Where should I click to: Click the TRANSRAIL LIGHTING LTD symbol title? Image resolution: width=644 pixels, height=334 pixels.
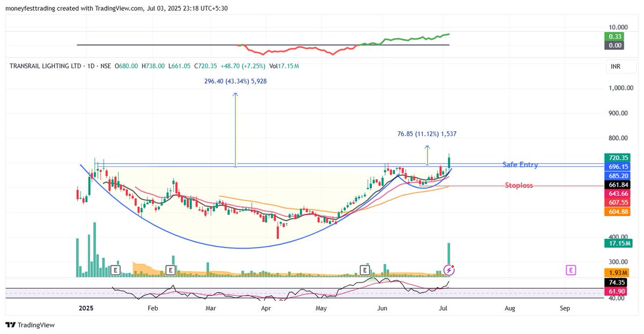point(45,66)
